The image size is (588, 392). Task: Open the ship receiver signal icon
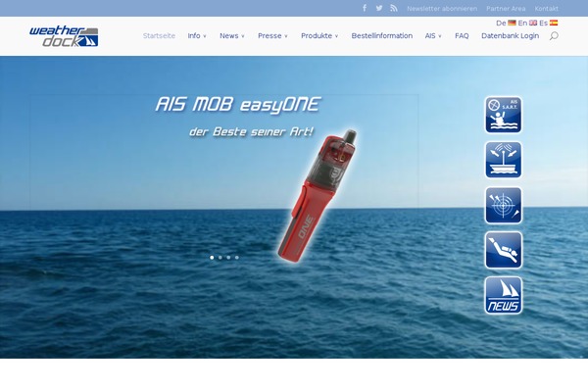coord(504,160)
